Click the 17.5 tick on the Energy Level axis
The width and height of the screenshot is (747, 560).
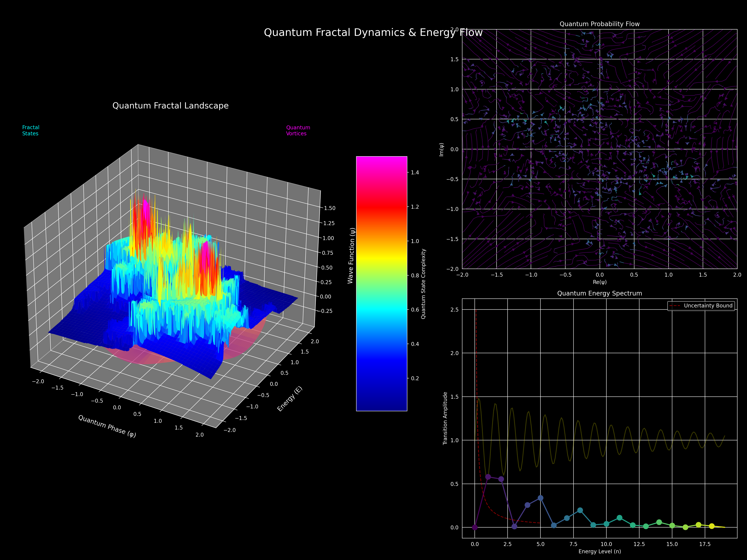click(705, 544)
